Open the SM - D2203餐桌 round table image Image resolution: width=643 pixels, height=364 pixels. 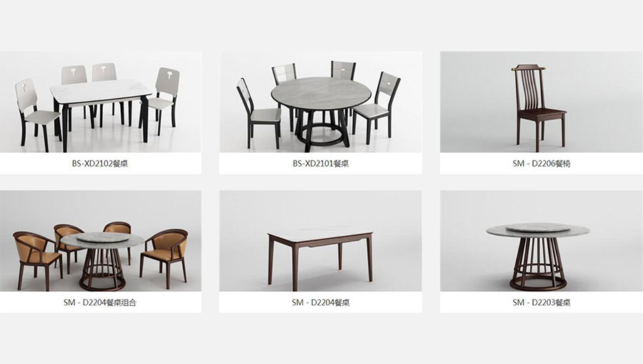(542, 241)
